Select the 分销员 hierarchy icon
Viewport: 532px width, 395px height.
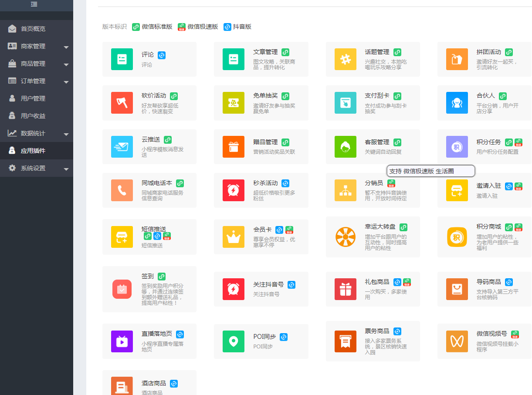coord(346,190)
